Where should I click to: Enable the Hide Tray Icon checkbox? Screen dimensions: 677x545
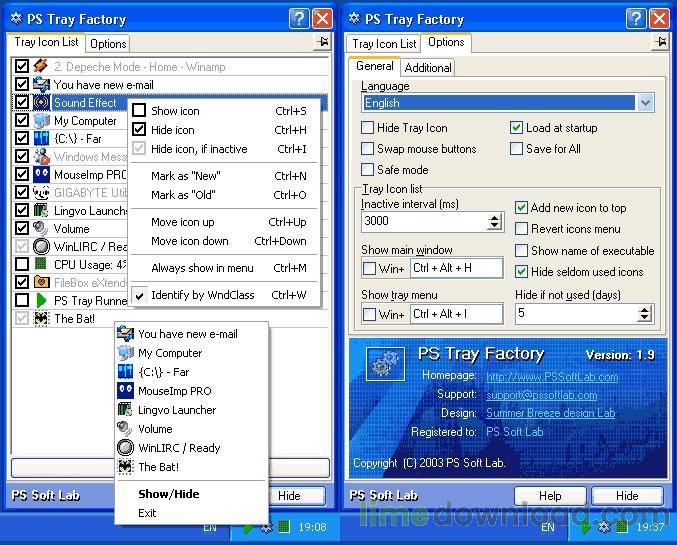coord(367,128)
